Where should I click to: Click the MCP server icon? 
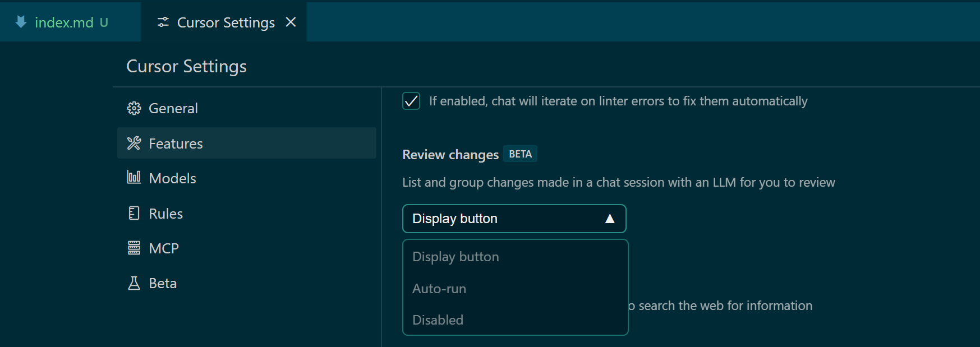(x=134, y=248)
